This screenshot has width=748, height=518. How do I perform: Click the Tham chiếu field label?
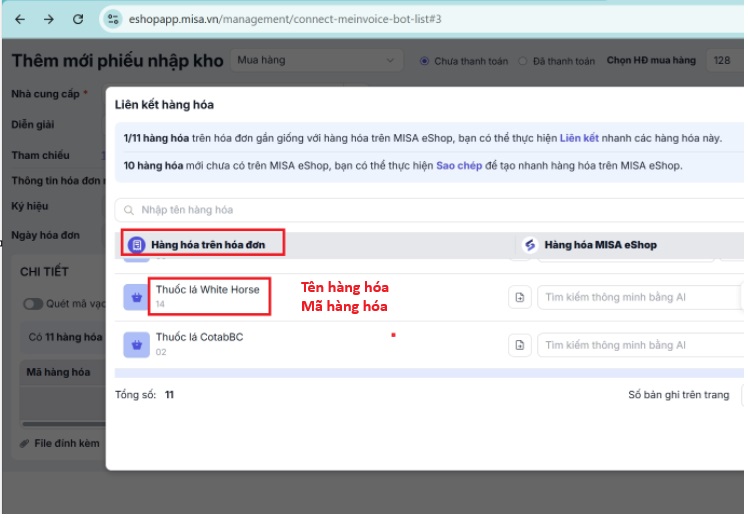click(41, 155)
